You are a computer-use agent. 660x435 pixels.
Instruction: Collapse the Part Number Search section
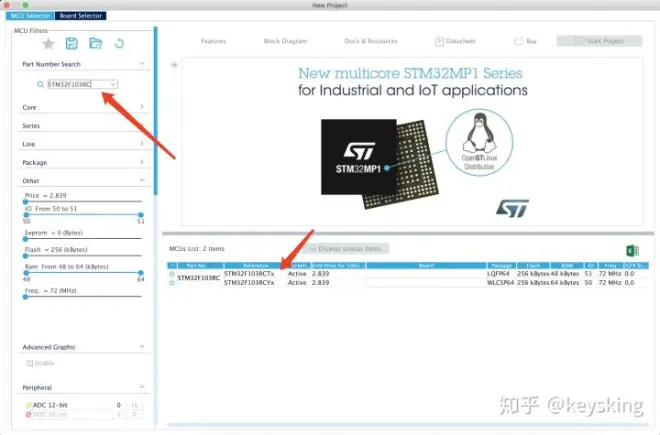click(x=142, y=64)
